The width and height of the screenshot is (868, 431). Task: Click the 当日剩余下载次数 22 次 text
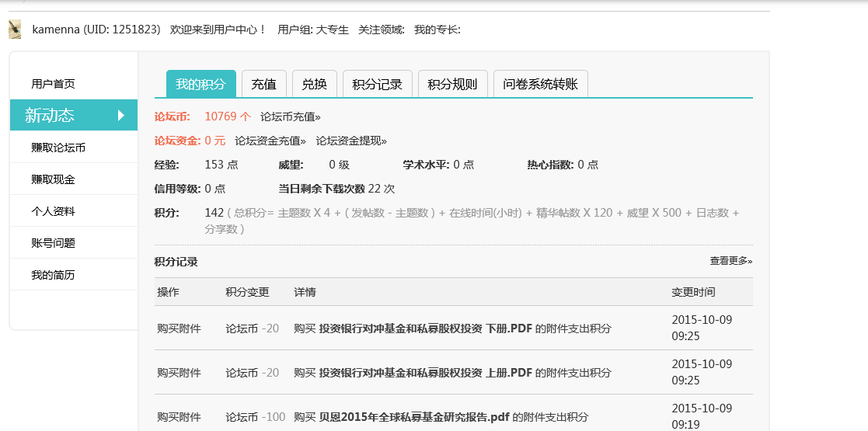(336, 189)
